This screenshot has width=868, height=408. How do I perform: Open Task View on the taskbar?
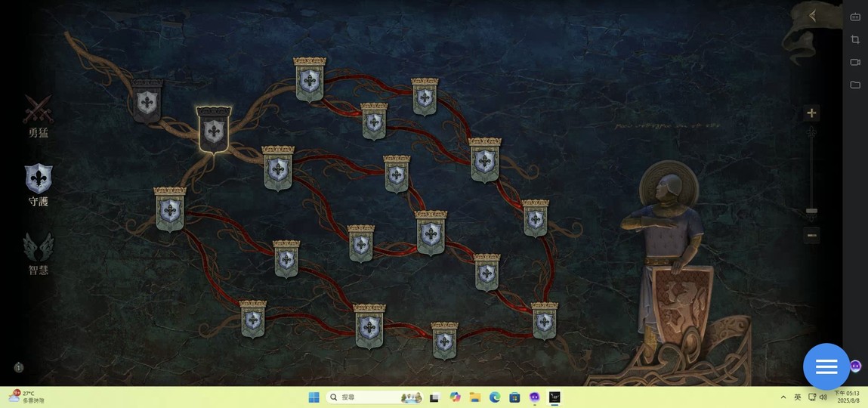[x=434, y=397]
